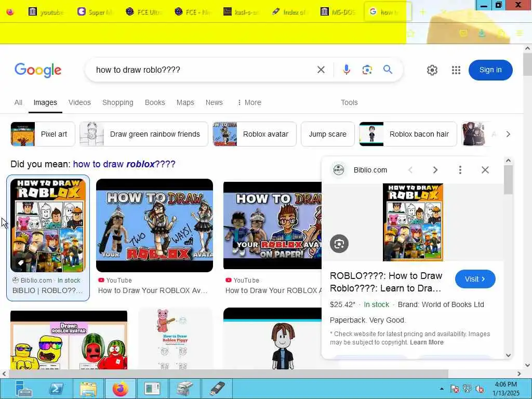Screen dimensions: 532x399
Task: Click the muted volume tray icon
Action: point(480,389)
